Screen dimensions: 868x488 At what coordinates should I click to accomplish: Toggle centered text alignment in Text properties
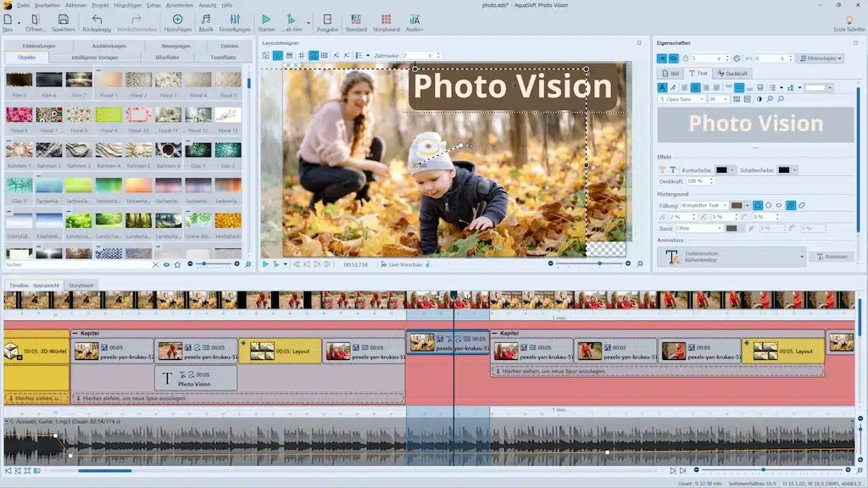[696, 87]
